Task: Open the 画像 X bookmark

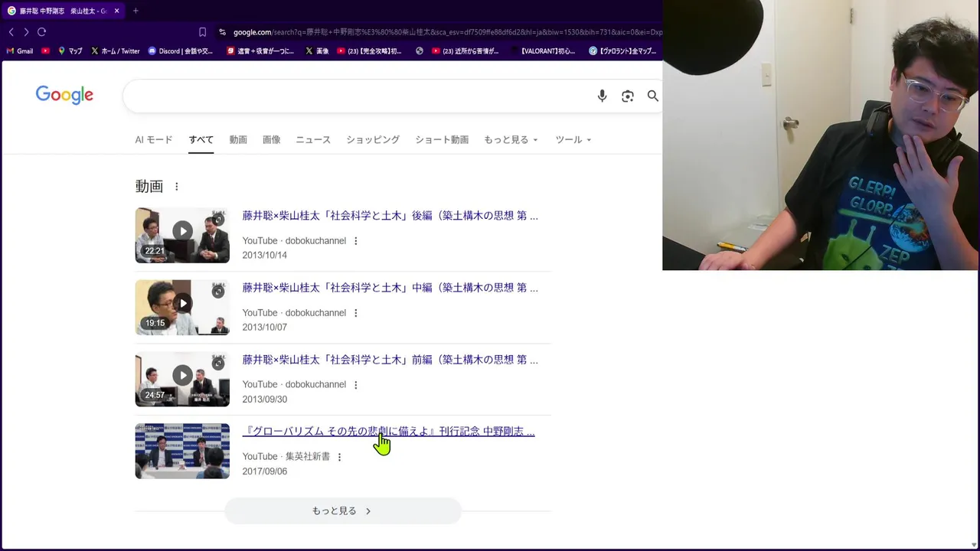Action: tap(317, 51)
